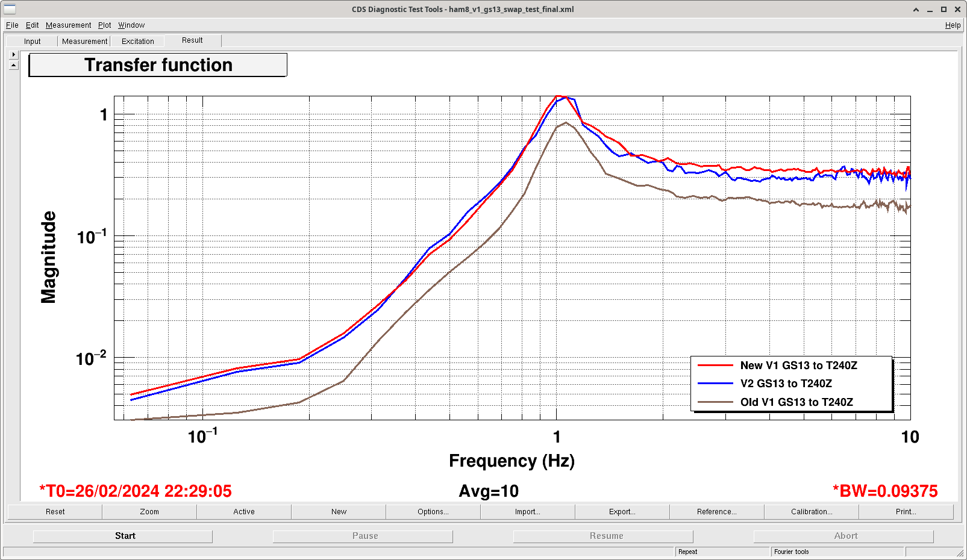Screen dimensions: 967x560
Task: Click the Magnitude axis label
Action: [x=48, y=257]
